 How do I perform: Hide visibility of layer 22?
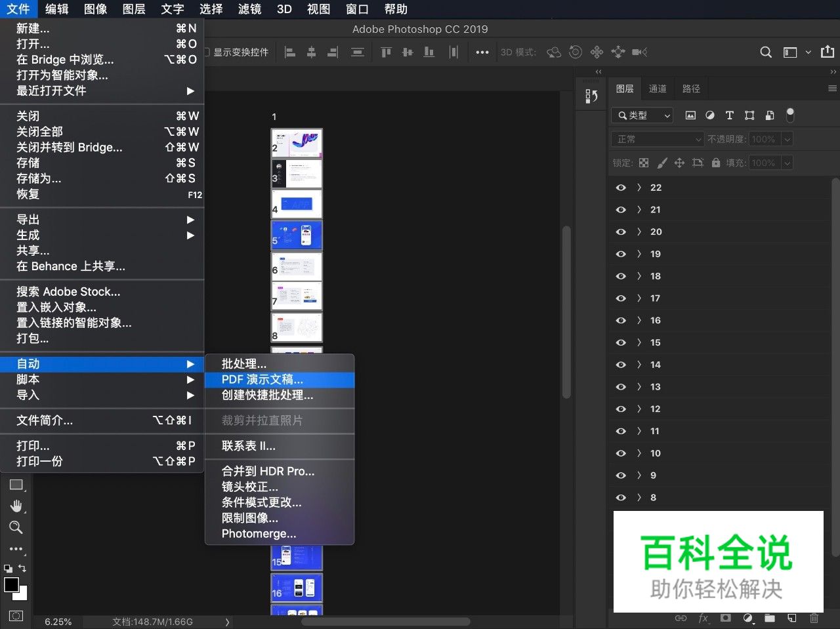click(620, 187)
